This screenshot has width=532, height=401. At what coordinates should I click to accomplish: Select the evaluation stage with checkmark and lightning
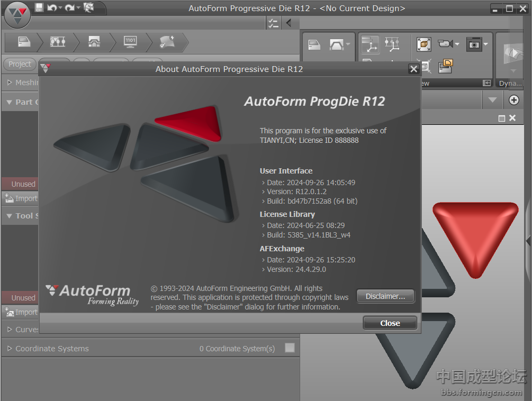[x=167, y=42]
